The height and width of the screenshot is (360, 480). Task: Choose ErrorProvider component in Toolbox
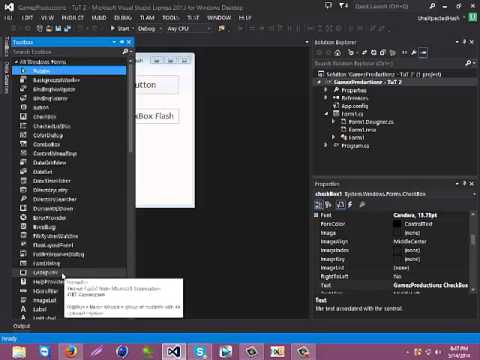point(49,218)
